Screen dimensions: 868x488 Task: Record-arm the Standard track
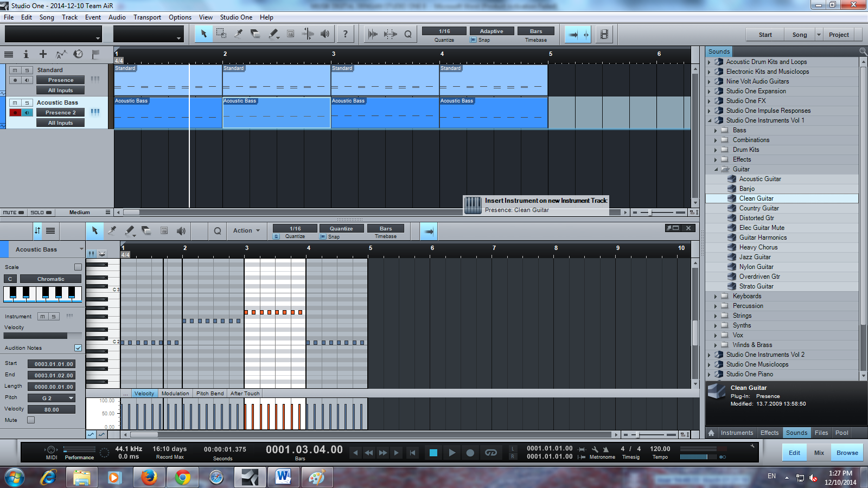(x=15, y=80)
